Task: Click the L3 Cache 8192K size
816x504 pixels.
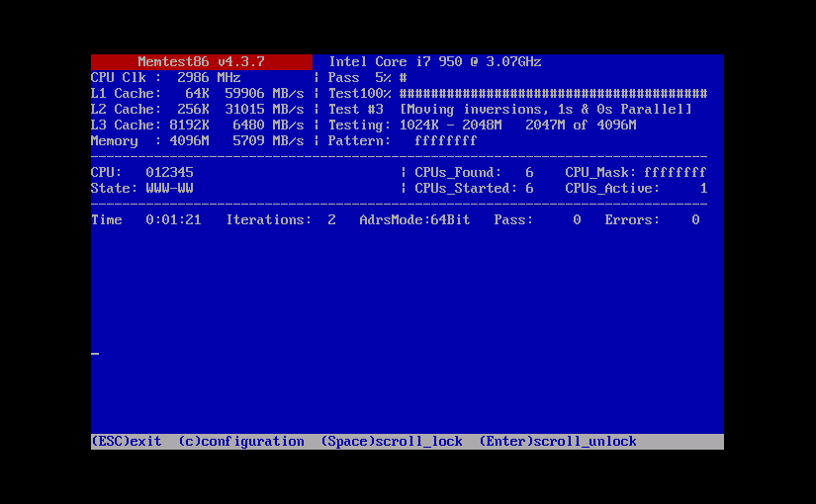Action: pos(189,125)
